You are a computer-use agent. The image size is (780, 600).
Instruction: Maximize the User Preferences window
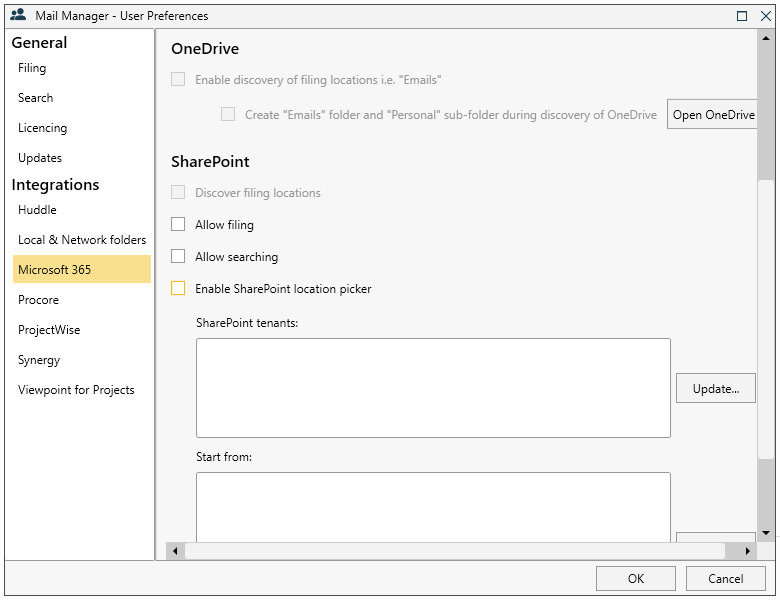click(x=742, y=16)
